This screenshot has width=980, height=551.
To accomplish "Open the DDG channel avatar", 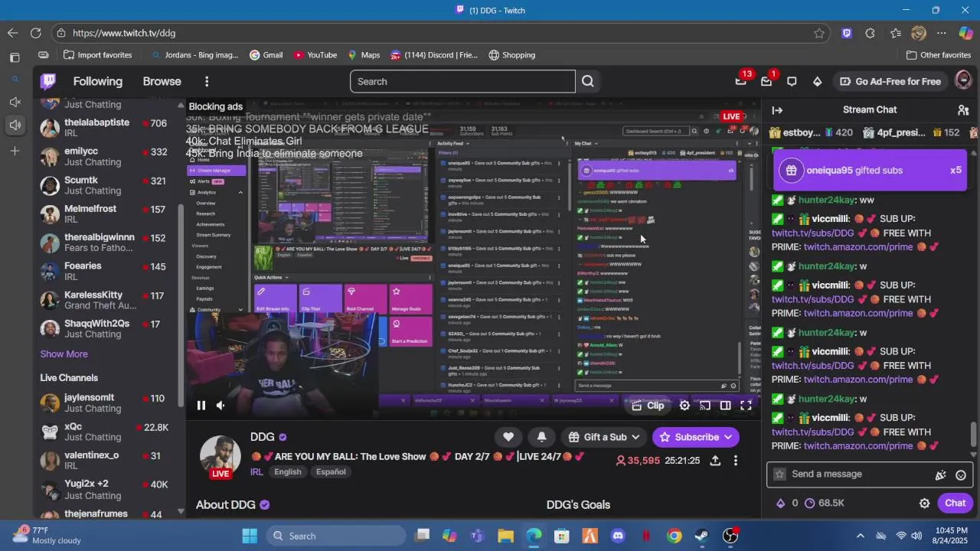I will pos(220,457).
